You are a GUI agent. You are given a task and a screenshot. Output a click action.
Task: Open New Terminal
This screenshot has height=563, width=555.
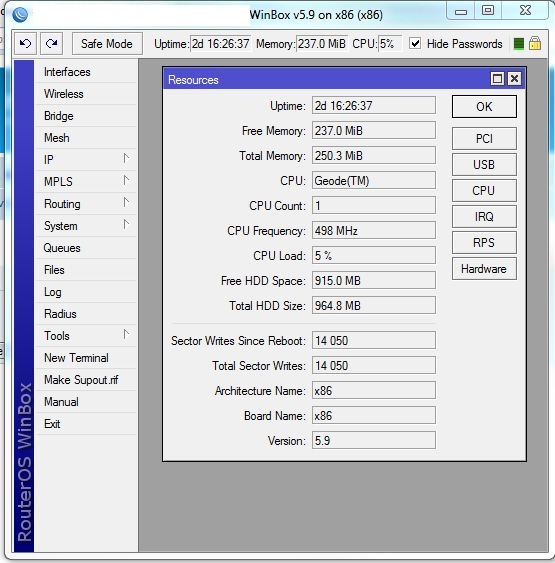tap(86, 358)
